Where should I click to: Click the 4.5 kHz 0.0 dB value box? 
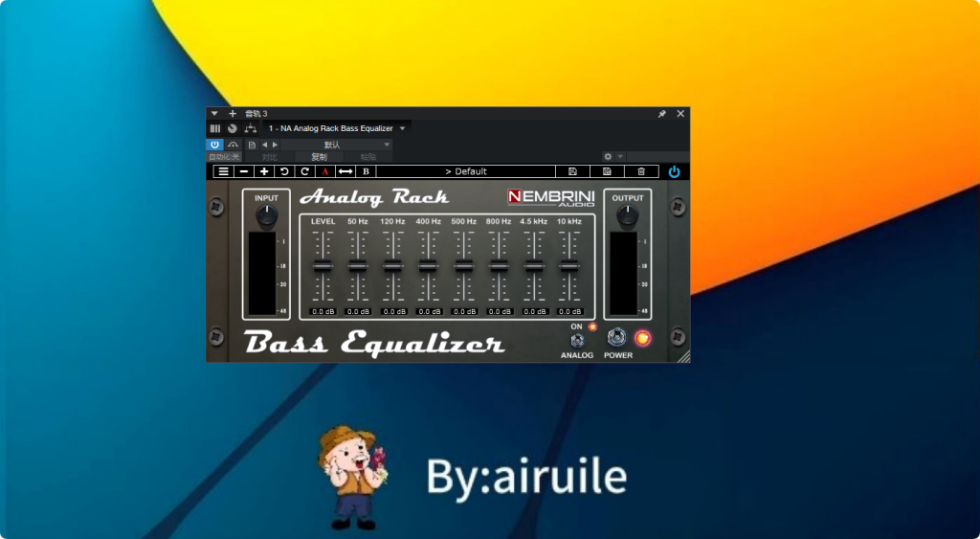536,311
